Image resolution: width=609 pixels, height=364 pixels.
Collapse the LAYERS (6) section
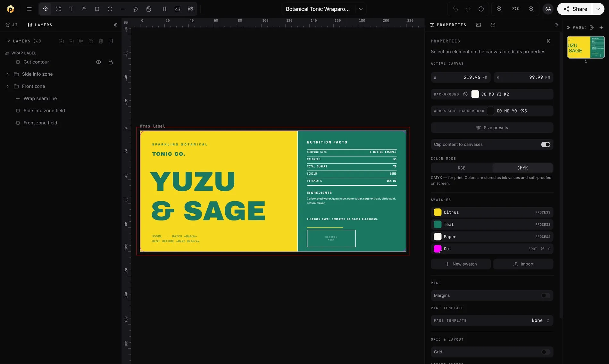(x=8, y=41)
